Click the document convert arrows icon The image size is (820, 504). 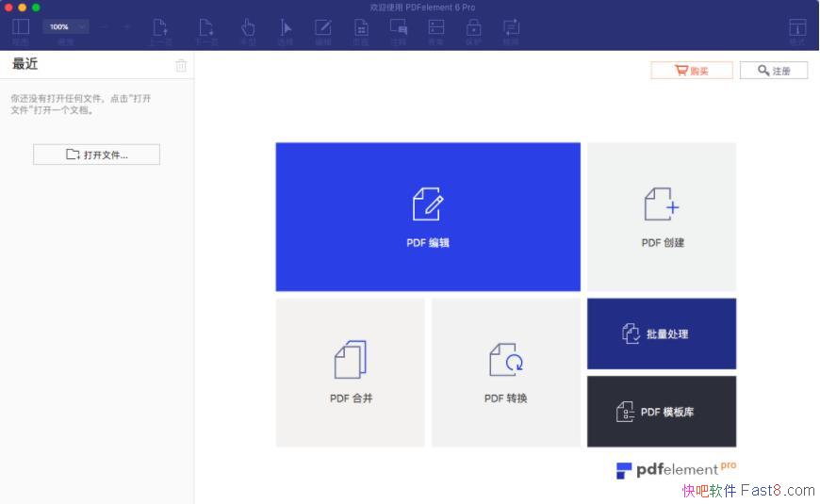506,359
